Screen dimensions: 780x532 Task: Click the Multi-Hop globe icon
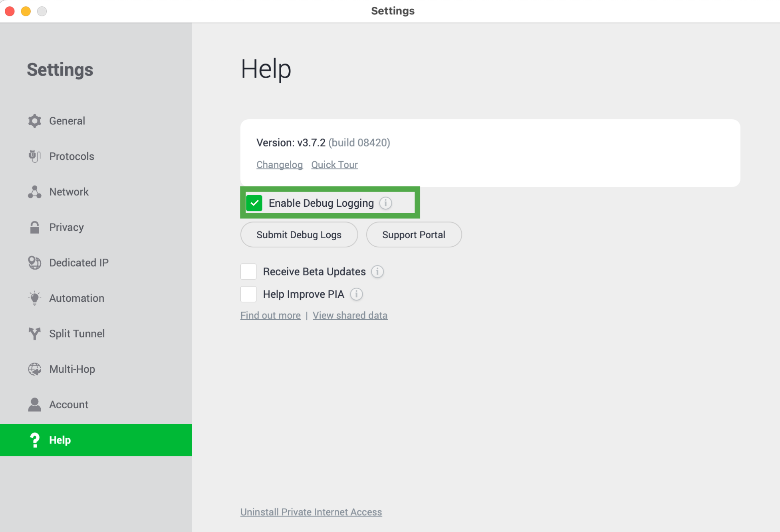[x=35, y=369]
